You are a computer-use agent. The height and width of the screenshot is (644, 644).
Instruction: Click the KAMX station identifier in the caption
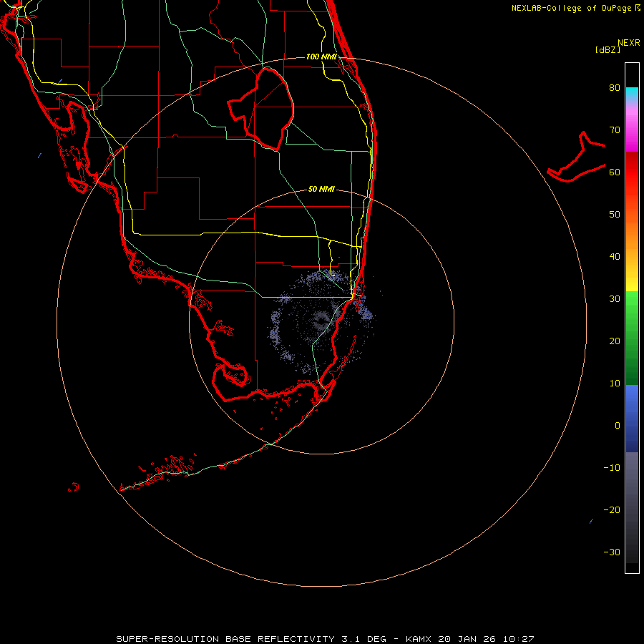[419, 639]
